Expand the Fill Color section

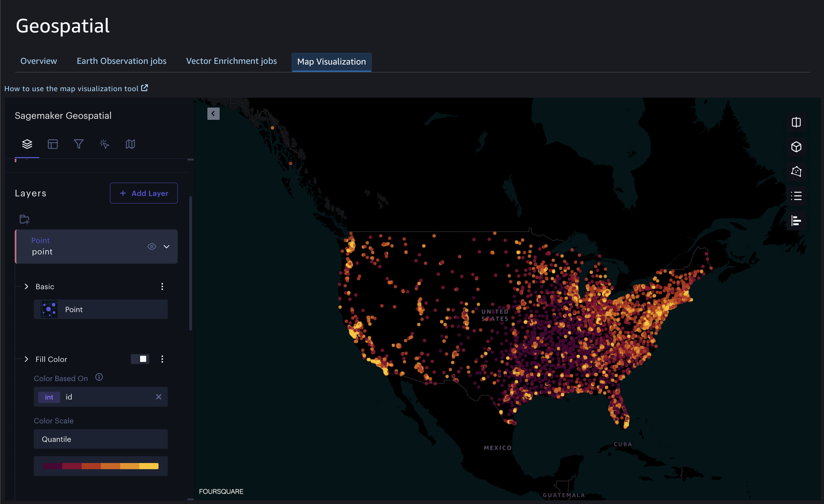coord(26,359)
